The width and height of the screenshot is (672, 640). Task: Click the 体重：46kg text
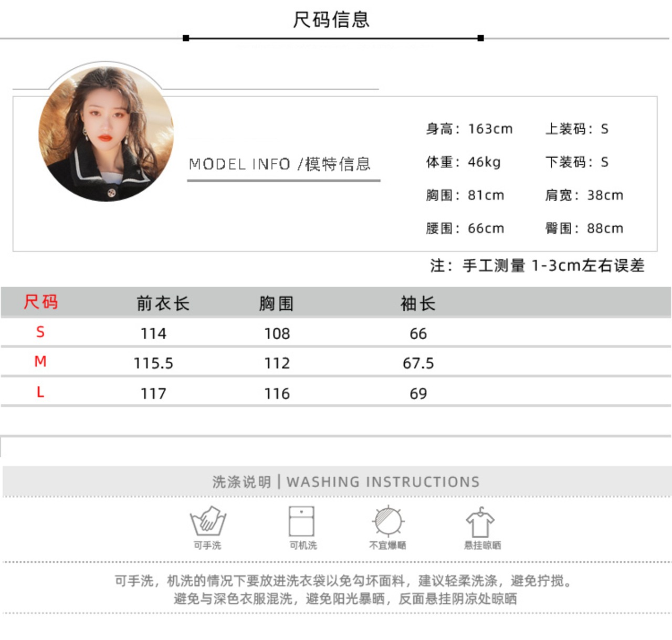point(463,162)
